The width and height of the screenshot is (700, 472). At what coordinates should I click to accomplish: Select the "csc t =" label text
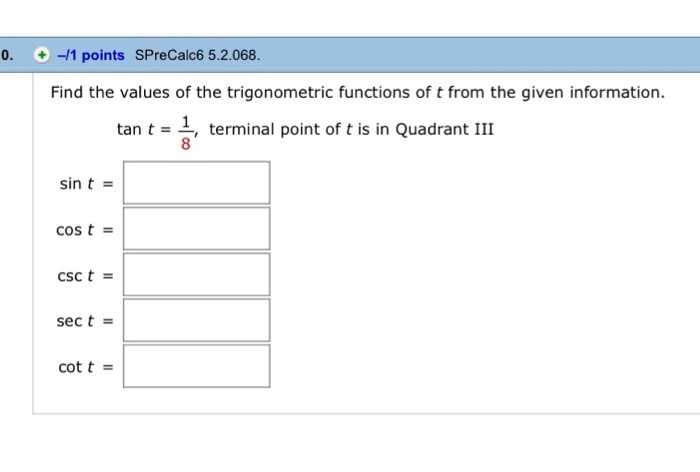click(86, 276)
